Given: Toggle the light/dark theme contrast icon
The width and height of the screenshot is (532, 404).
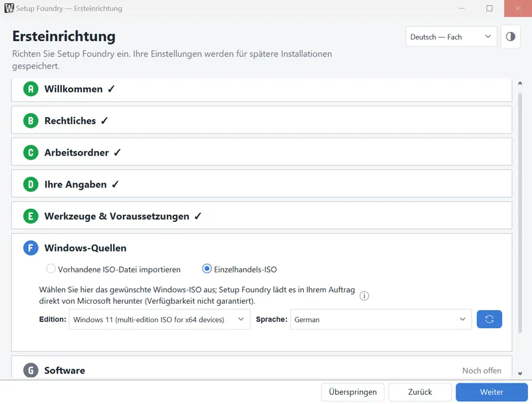Looking at the screenshot, I should click(x=510, y=37).
